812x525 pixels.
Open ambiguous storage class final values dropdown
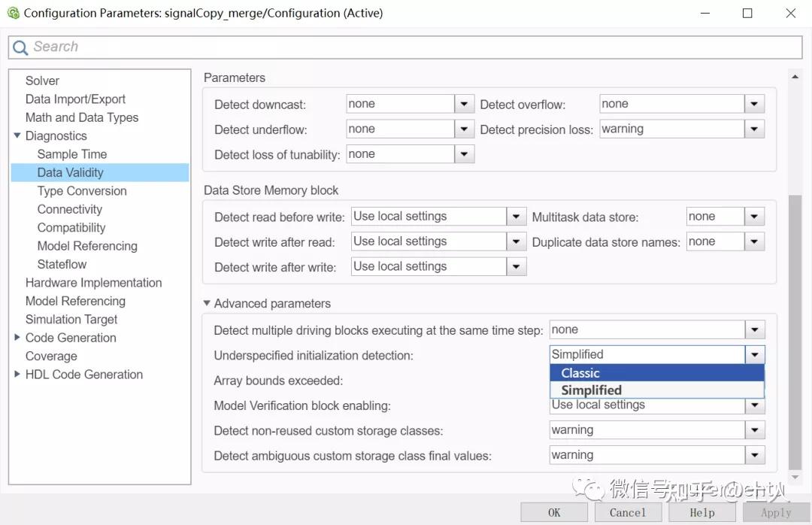(x=755, y=455)
